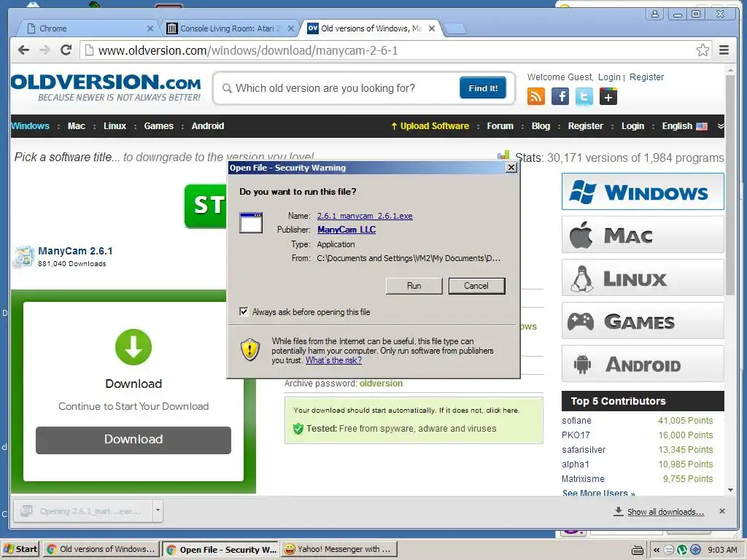Open the Games menu item
This screenshot has width=747, height=560.
(158, 126)
